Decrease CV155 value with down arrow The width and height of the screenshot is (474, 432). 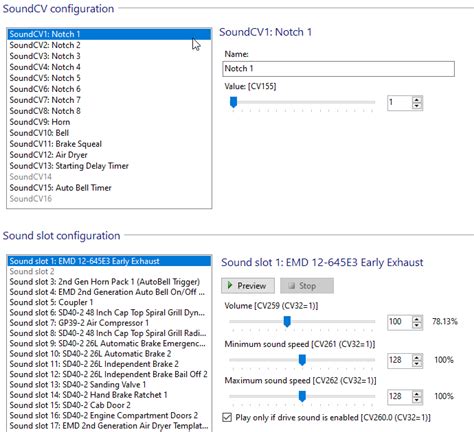(x=417, y=106)
